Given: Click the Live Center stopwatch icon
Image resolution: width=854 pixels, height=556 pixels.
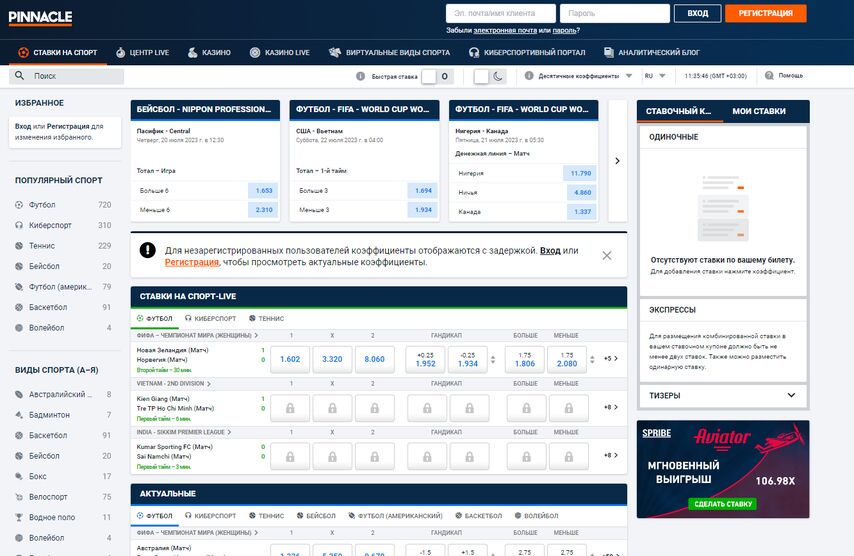Looking at the screenshot, I should pos(120,52).
